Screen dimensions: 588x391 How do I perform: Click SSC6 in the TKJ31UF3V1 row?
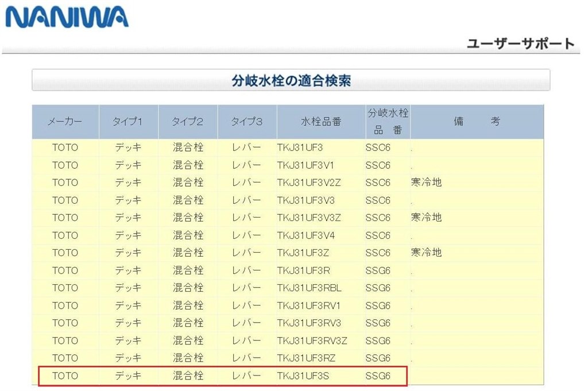point(378,165)
